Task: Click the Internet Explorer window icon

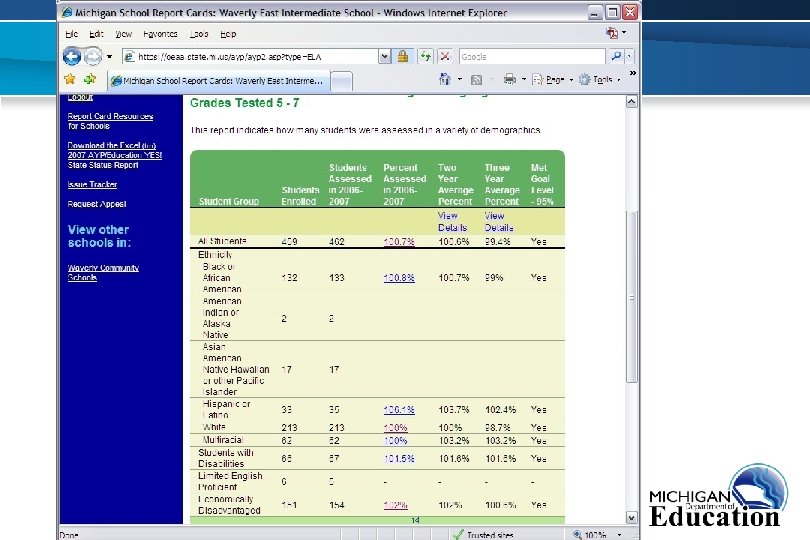Action: pyautogui.click(x=67, y=12)
